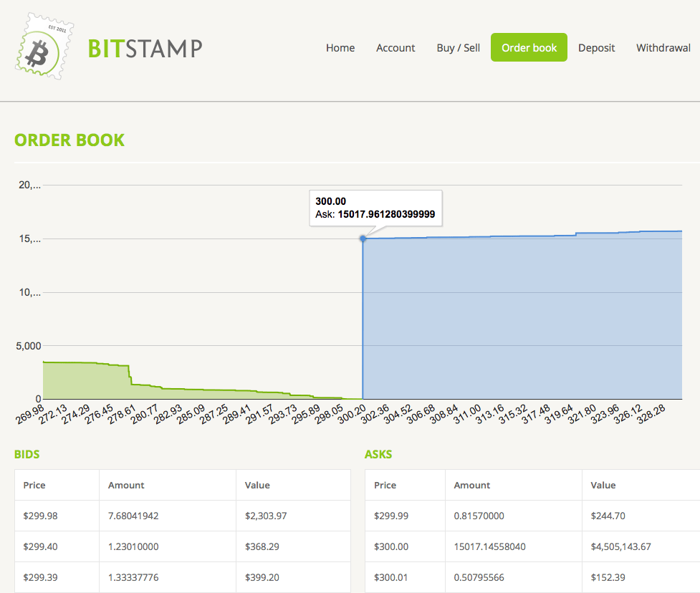Select the ask amount 0.81570000
Image resolution: width=700 pixels, height=593 pixels.
pos(479,516)
